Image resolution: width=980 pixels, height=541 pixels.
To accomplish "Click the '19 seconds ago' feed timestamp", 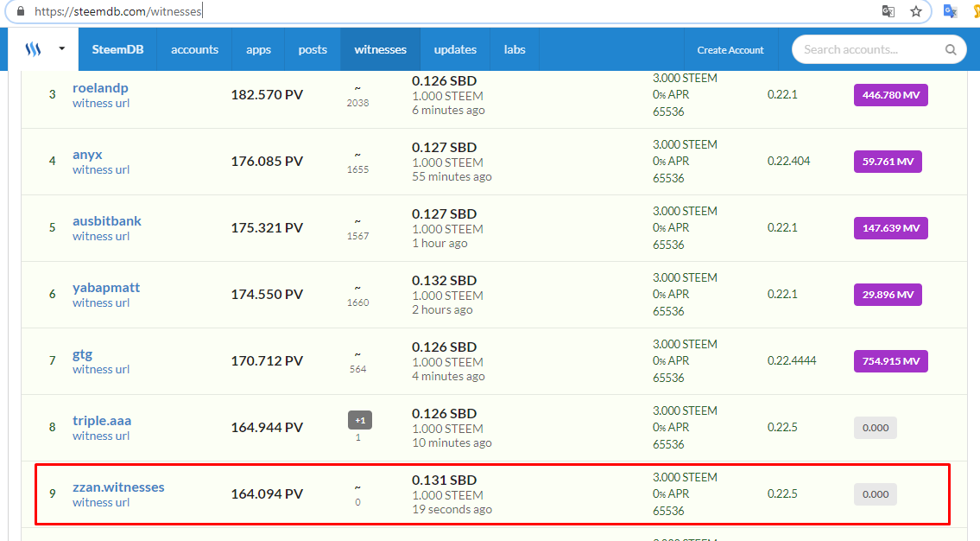I will (x=452, y=510).
